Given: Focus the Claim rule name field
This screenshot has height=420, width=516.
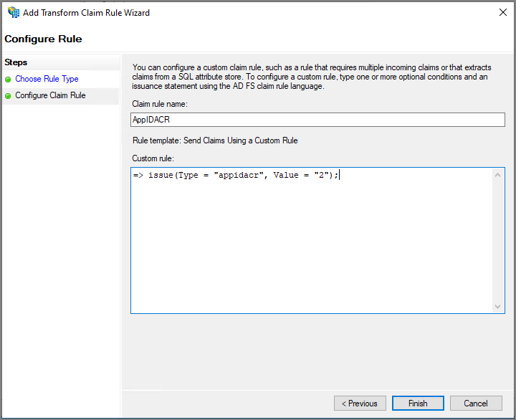Looking at the screenshot, I should (x=317, y=120).
